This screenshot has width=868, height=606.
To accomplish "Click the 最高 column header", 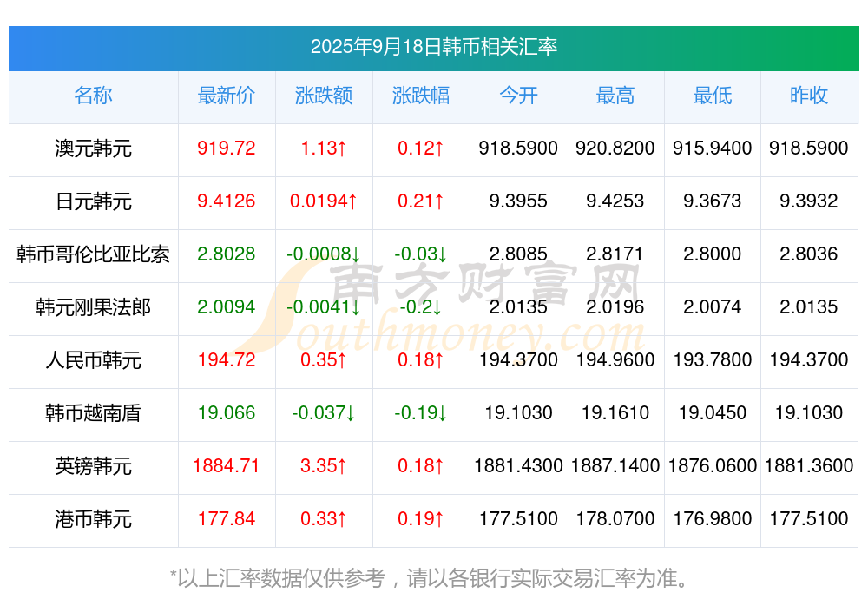I will (615, 96).
